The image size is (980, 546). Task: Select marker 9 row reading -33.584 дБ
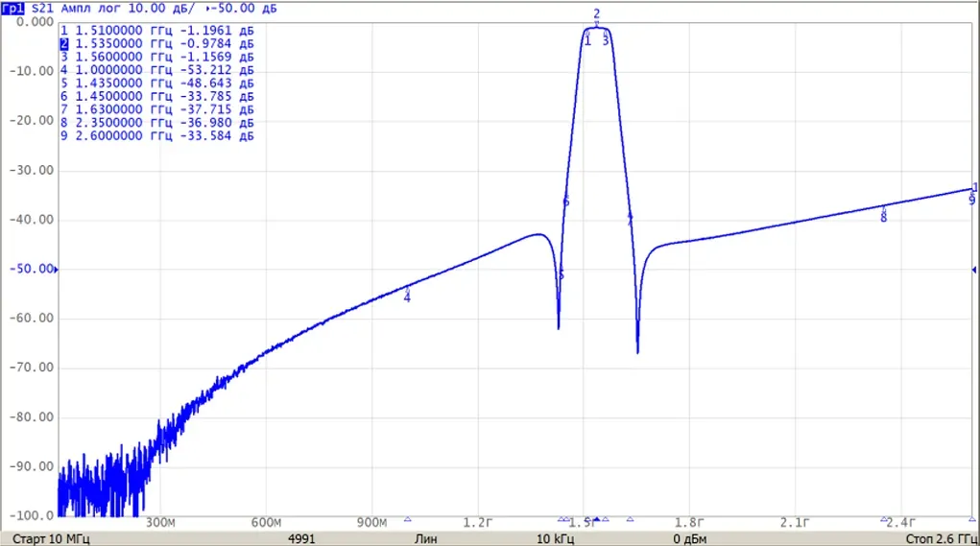pyautogui.click(x=156, y=135)
